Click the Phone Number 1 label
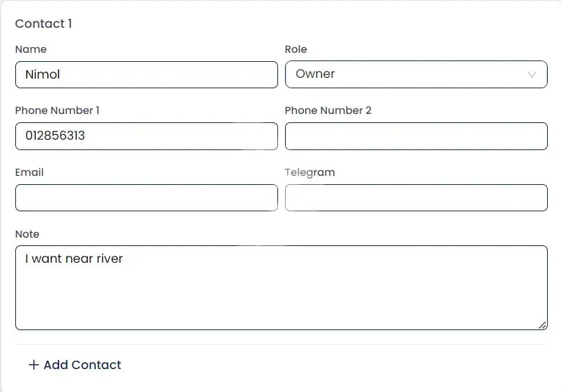The height and width of the screenshot is (392, 561). point(57,111)
